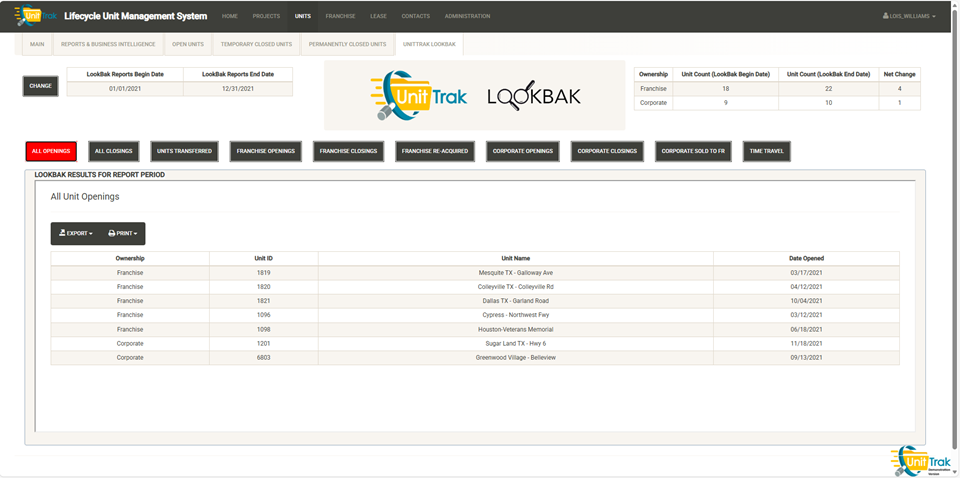The image size is (960, 478).
Task: Show All Closings report
Action: click(113, 151)
